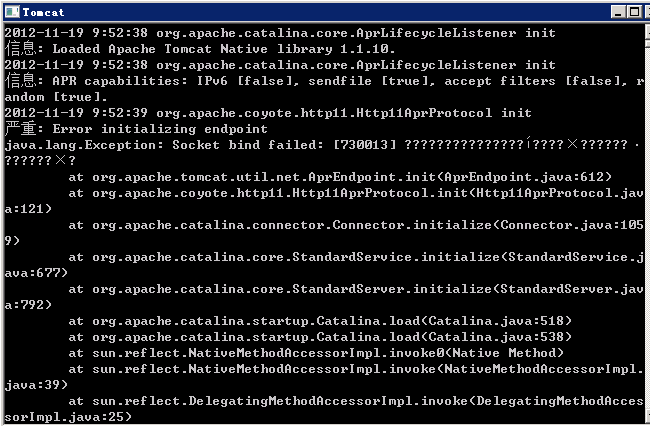650x426 pixels.
Task: Minimize the Tomcat console window
Action: (x=618, y=12)
